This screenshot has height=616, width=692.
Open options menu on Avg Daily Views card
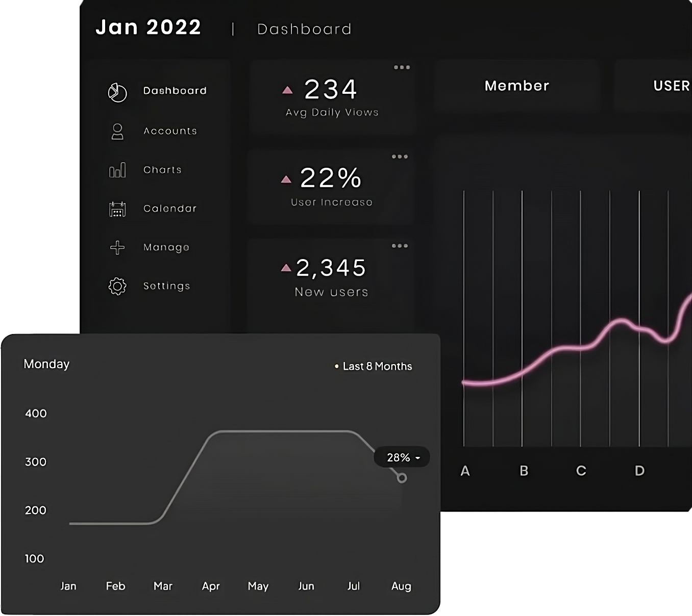tap(402, 67)
